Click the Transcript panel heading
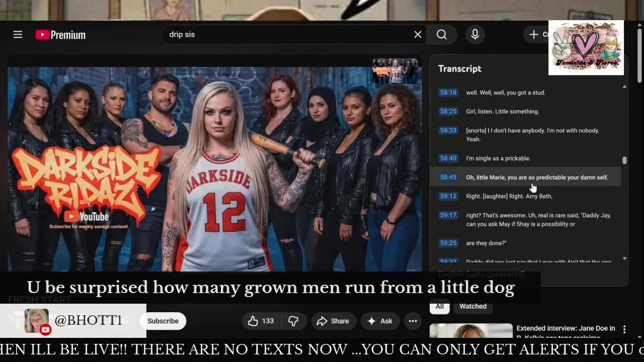The image size is (644, 362). [x=460, y=68]
